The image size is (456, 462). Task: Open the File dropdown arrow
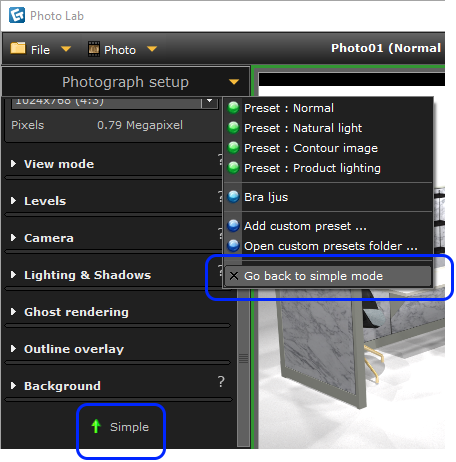[x=66, y=49]
